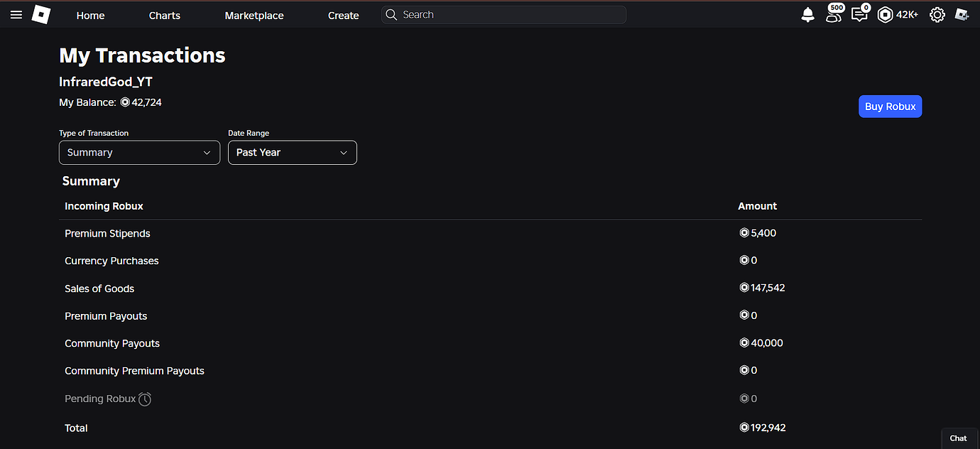
Task: Click the Community Payouts row label
Action: (x=112, y=343)
